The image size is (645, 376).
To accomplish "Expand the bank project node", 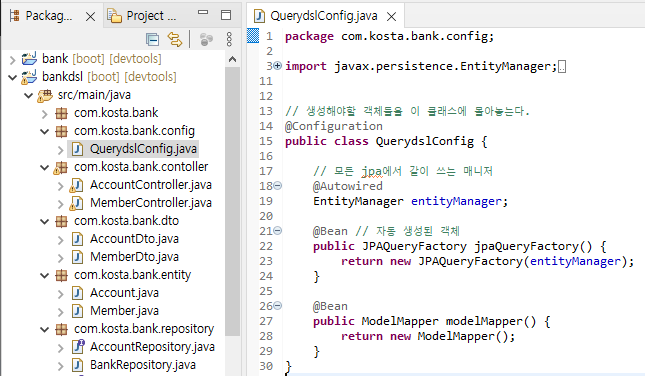I will [x=12, y=60].
